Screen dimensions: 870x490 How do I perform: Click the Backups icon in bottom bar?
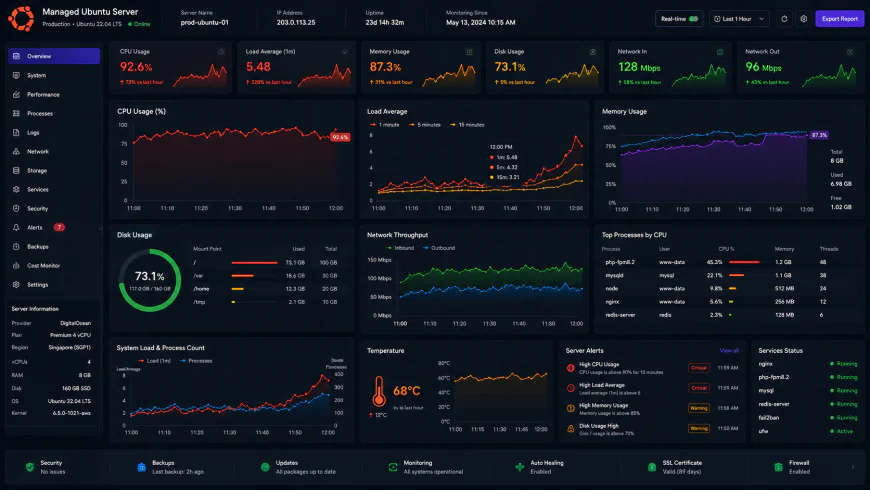point(141,467)
